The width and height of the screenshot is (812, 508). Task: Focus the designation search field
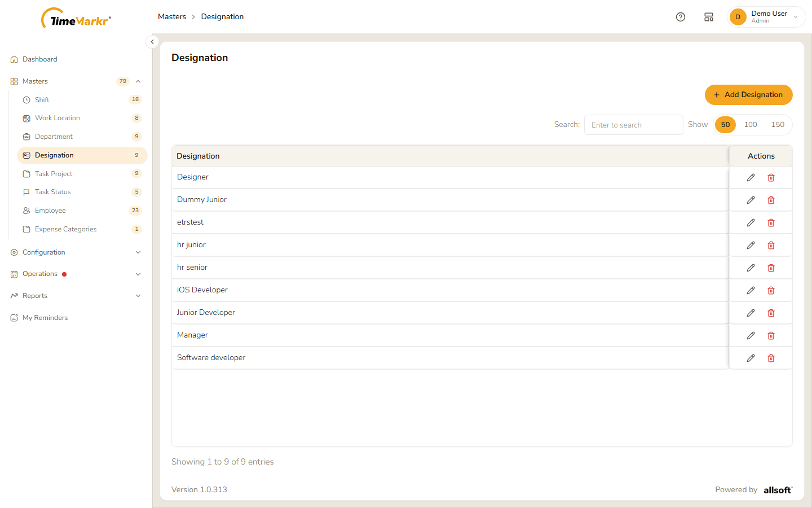click(634, 125)
